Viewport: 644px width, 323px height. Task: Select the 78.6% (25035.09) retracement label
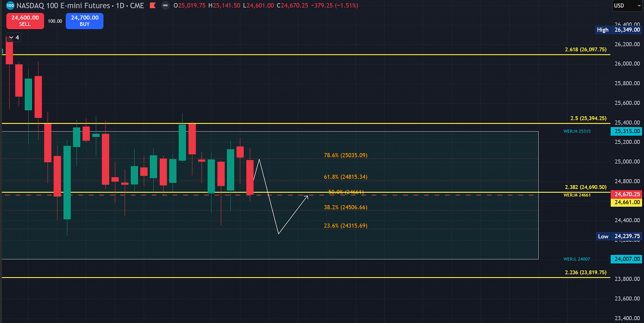(x=346, y=156)
